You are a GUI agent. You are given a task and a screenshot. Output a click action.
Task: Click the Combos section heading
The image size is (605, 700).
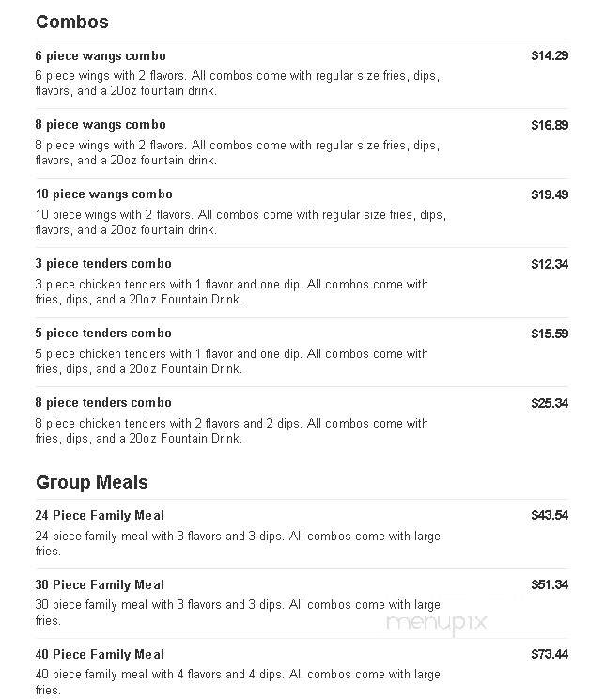point(72,22)
